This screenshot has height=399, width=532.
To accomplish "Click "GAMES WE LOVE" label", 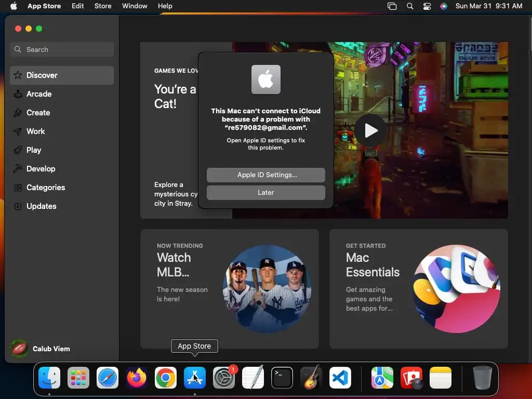I will click(176, 71).
